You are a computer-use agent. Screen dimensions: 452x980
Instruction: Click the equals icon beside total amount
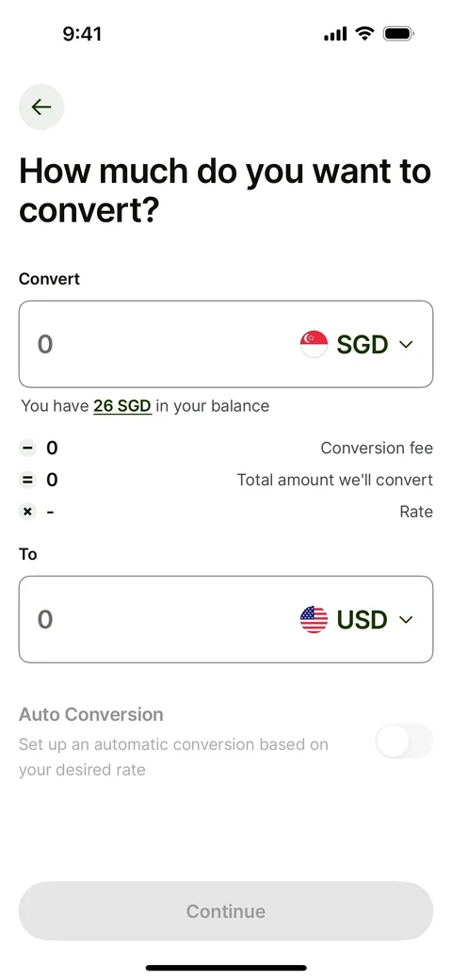(27, 480)
